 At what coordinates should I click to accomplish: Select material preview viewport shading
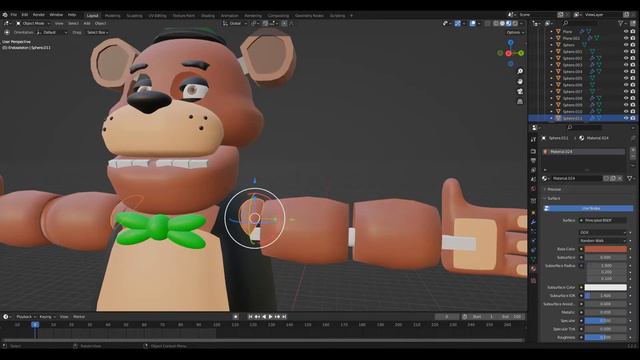tap(509, 23)
